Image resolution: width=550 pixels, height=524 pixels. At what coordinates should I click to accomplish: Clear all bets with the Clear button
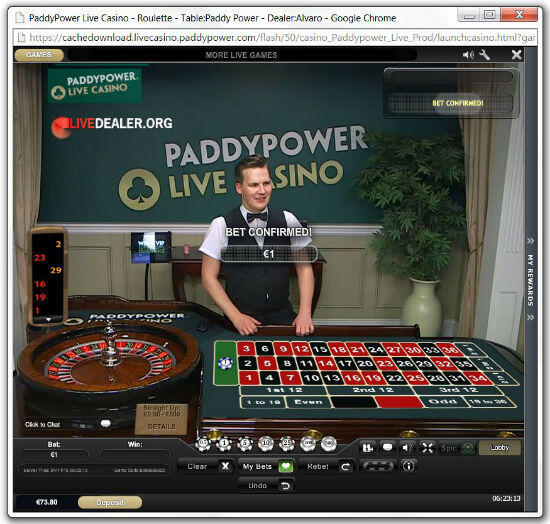click(x=205, y=466)
